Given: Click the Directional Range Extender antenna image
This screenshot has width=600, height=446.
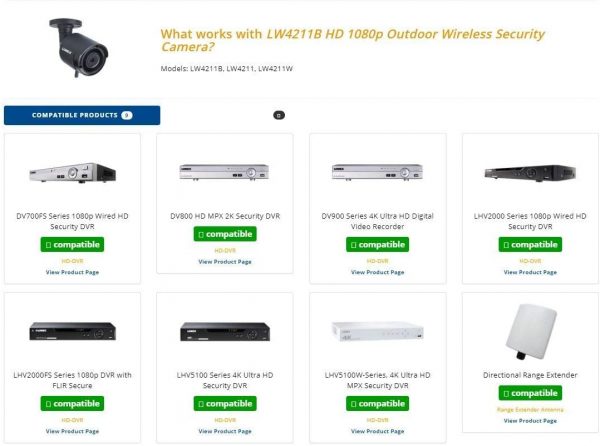Looking at the screenshot, I should point(531,332).
